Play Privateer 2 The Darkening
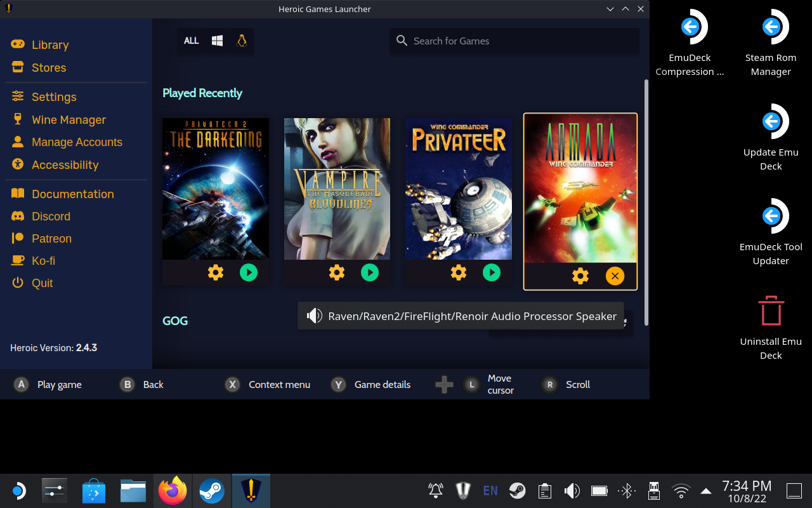Screen dimensions: 812x508 click(249, 273)
